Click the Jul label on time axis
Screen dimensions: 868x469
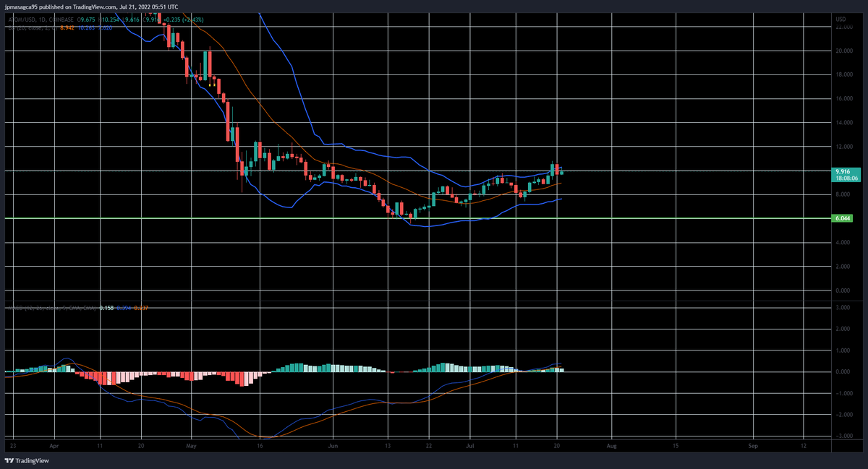point(471,447)
